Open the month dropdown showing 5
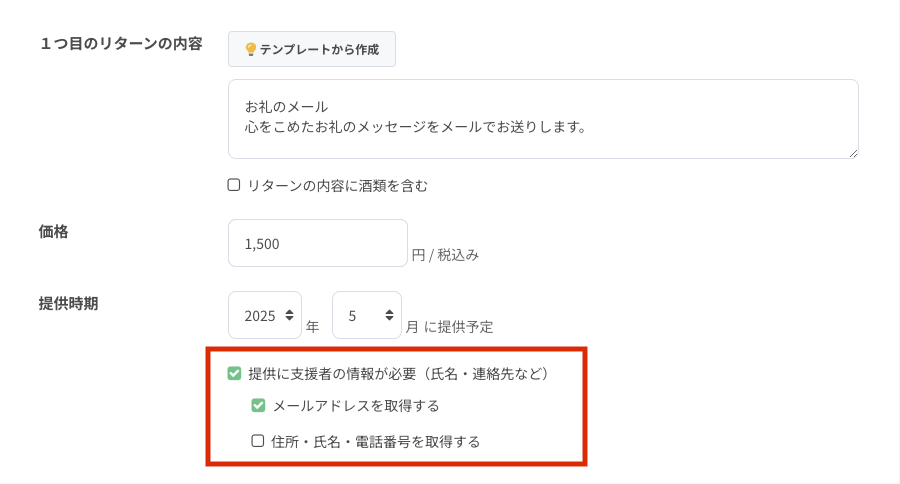Screen dimensions: 900x484 pos(366,315)
